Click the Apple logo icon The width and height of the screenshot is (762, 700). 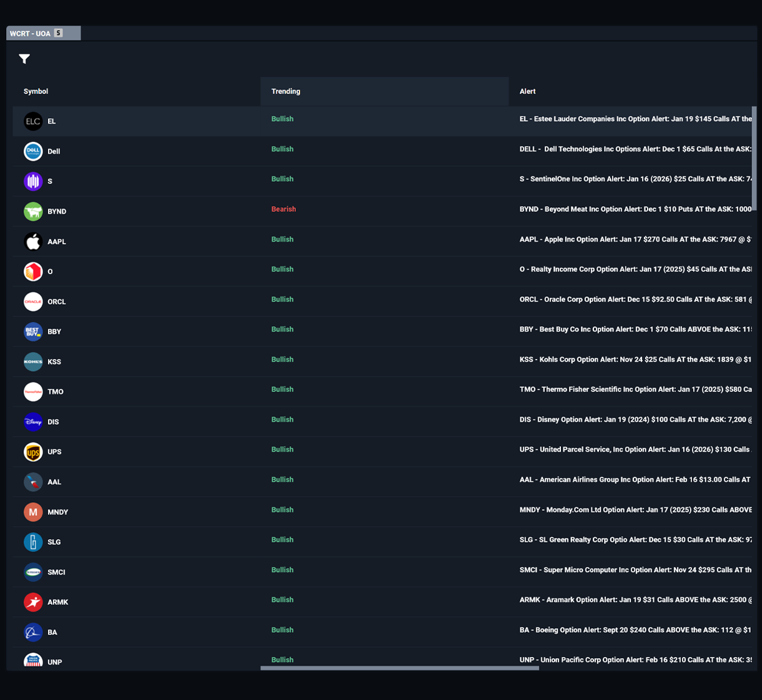coord(33,242)
